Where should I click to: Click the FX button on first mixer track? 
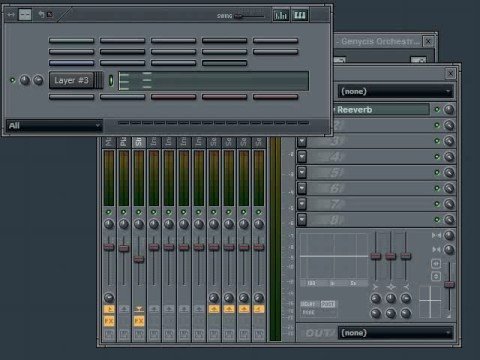[109, 321]
